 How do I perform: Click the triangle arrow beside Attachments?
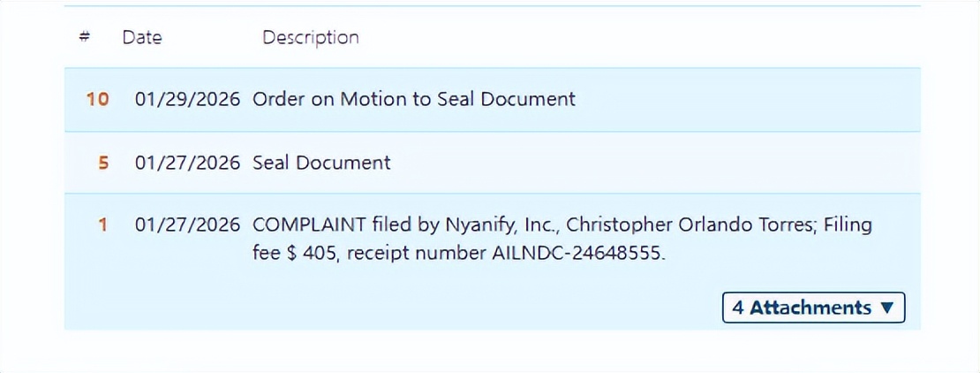887,308
